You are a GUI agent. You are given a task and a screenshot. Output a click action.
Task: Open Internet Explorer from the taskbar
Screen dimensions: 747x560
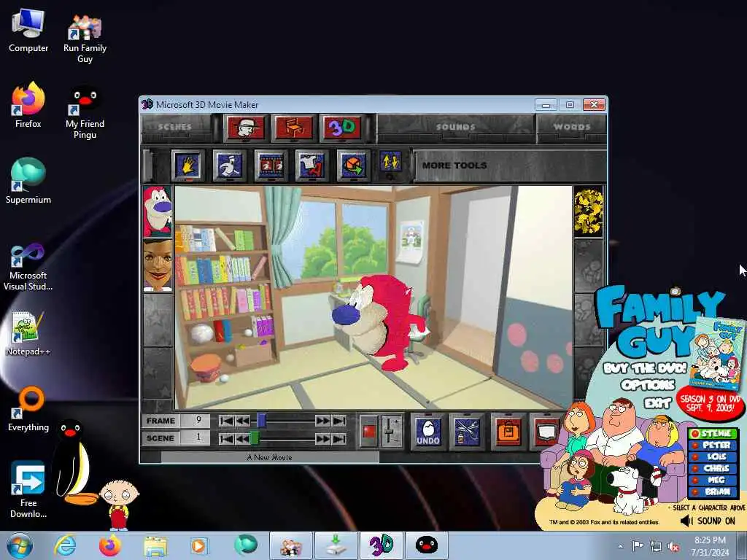[65, 545]
